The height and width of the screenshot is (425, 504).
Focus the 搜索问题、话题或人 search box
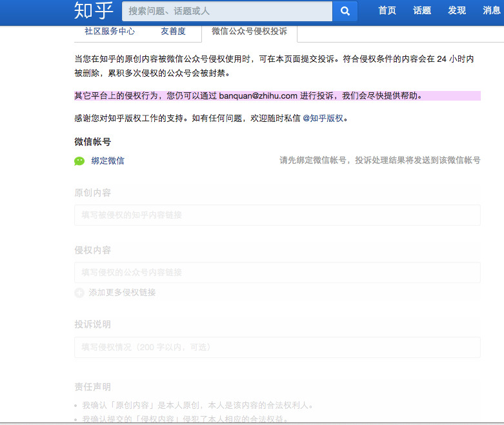[227, 11]
